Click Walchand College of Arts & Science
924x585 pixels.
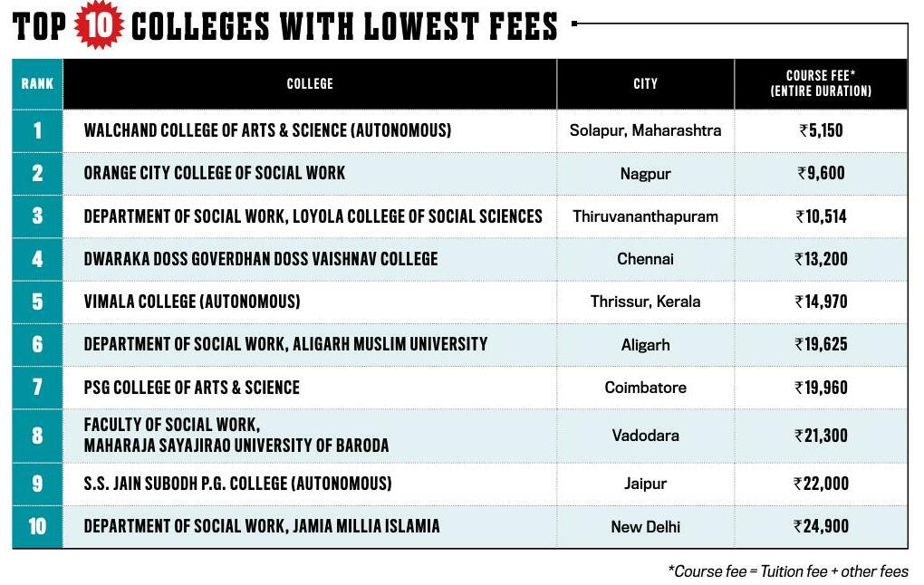pyautogui.click(x=267, y=130)
